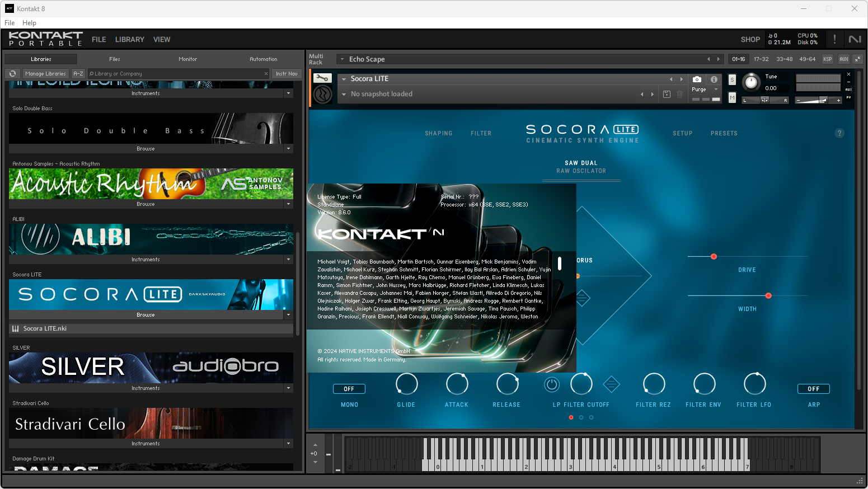Toggle the MONO OFF switch

(x=349, y=389)
